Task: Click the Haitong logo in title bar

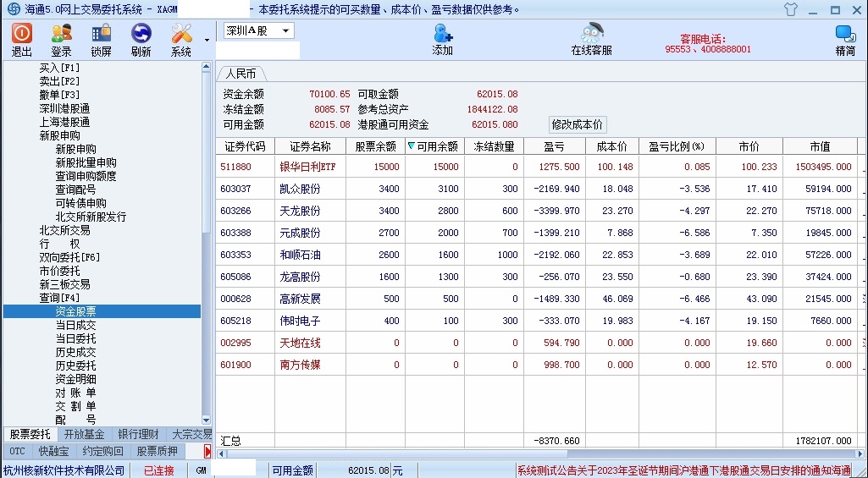Action: (14, 9)
